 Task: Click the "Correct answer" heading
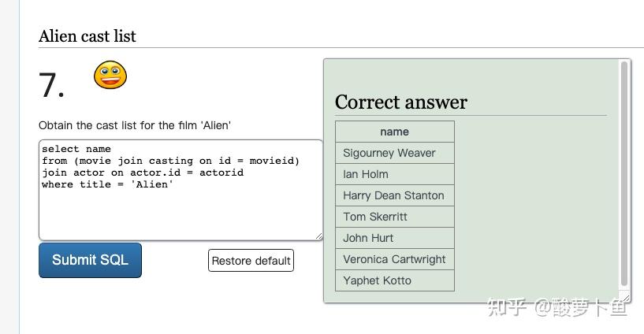pyautogui.click(x=401, y=102)
